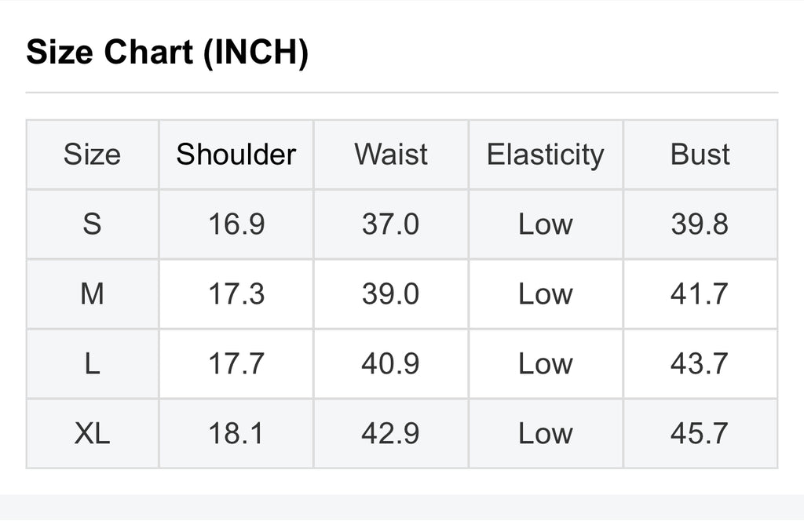Select bust value 41.7 for size M
804x532 pixels.
(x=700, y=294)
